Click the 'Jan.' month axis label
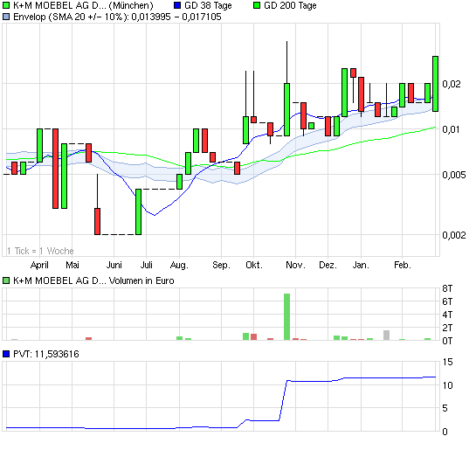Viewport: 476px width, 450px height. point(361,265)
